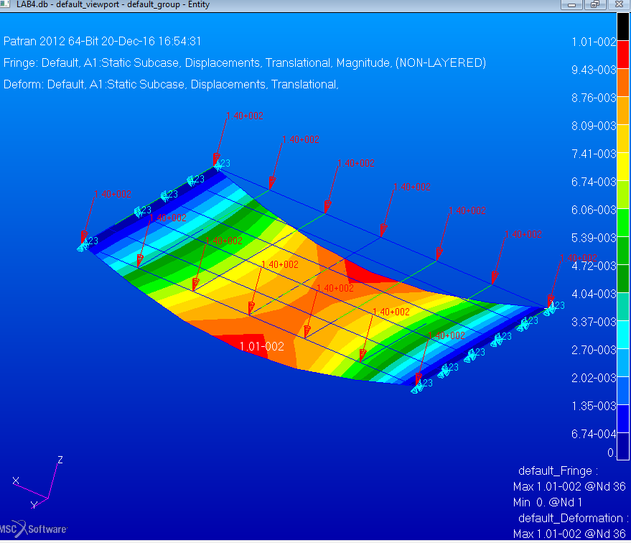The image size is (631, 543).
Task: Select the 'Patran 2012 64-Bit 20-Dec-16 16:54:31' header text
Action: 102,41
